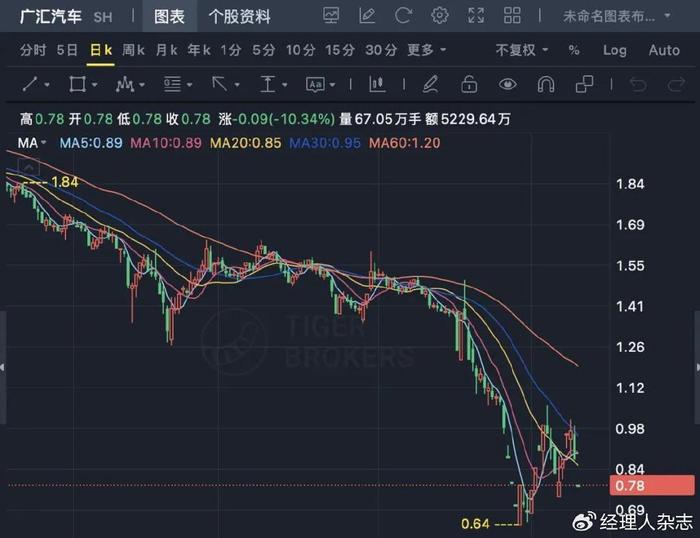Expand measure tool options arrow

click(x=284, y=84)
